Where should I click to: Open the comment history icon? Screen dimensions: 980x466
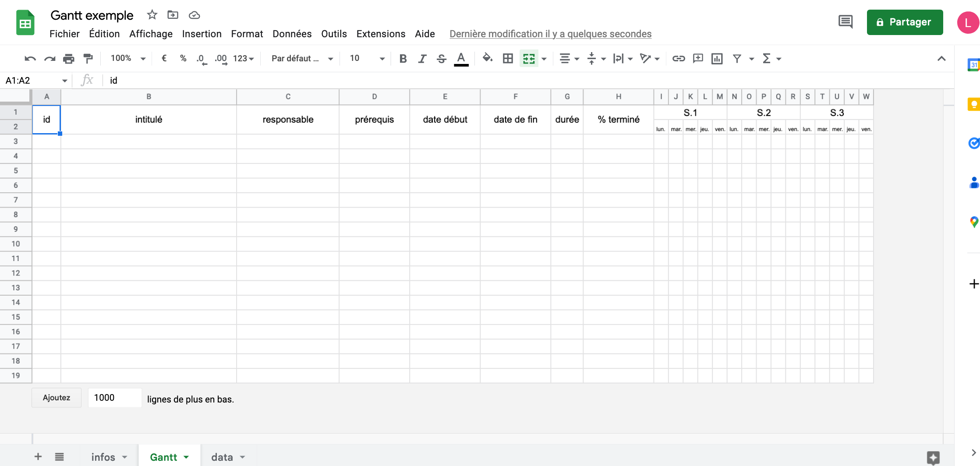[x=846, y=22]
